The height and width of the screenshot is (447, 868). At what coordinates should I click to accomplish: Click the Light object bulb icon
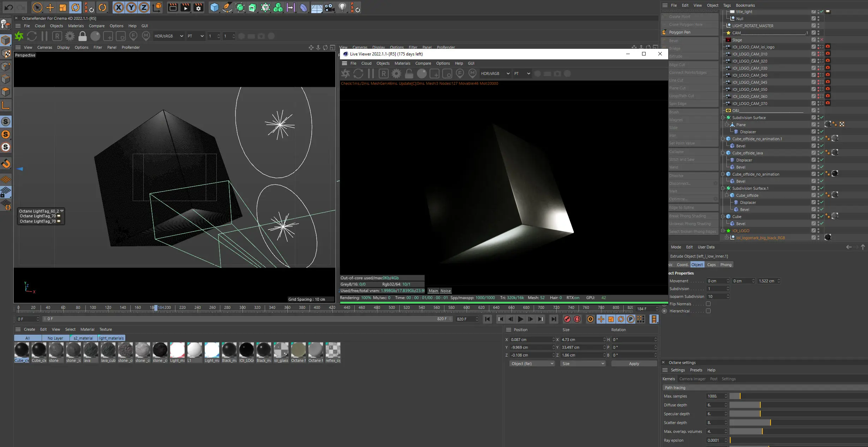(x=342, y=7)
